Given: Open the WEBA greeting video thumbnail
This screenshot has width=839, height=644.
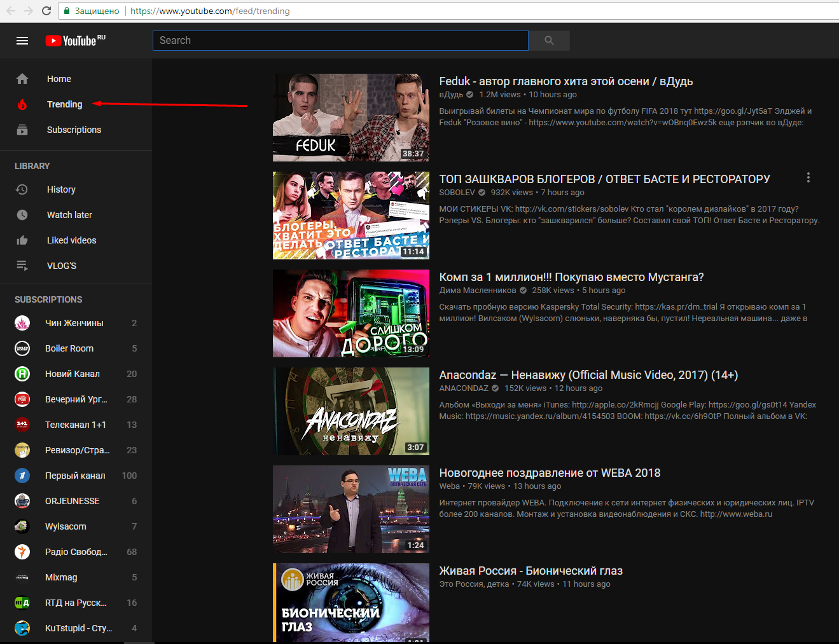Looking at the screenshot, I should (x=351, y=509).
